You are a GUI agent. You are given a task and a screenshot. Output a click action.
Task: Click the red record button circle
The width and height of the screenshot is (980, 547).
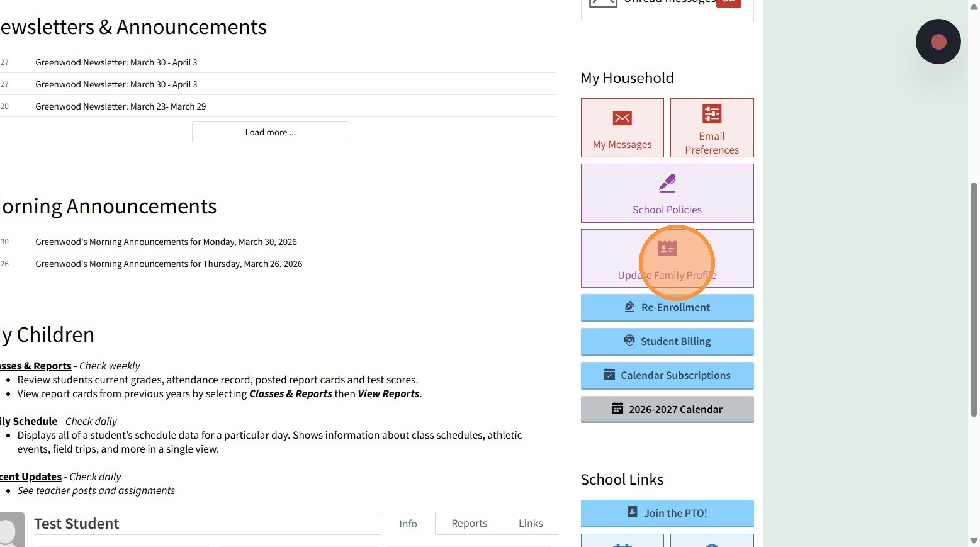pos(938,42)
